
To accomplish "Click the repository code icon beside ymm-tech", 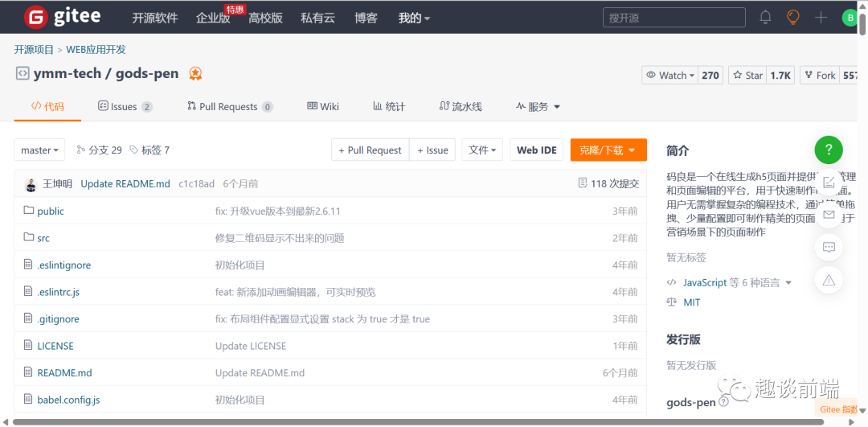I will [23, 73].
